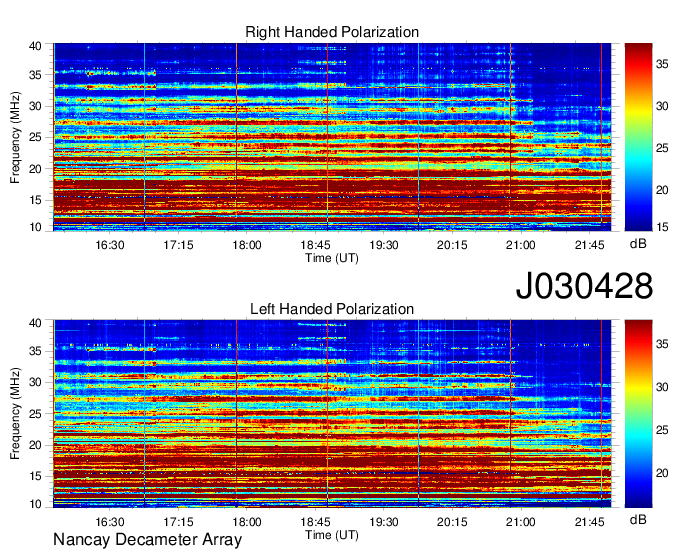Click the Left Handed plot's color scale bar
Viewport: 680px width, 552px height.
tap(638, 414)
